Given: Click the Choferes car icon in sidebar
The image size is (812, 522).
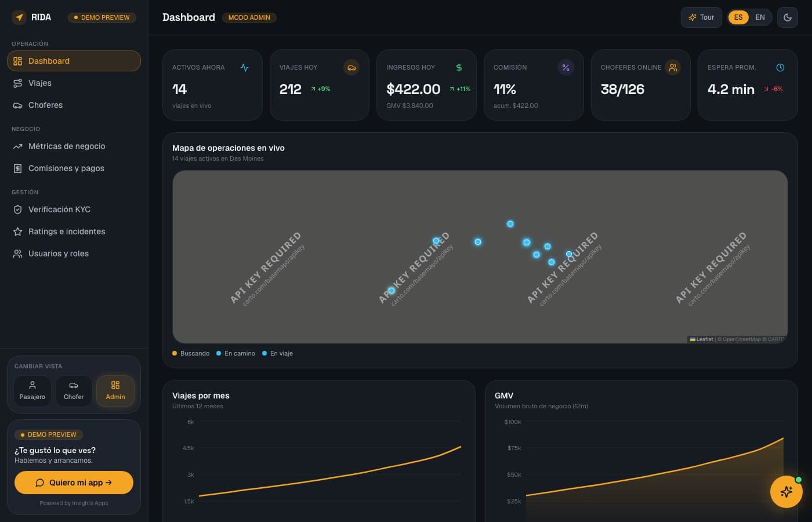Looking at the screenshot, I should 17,105.
